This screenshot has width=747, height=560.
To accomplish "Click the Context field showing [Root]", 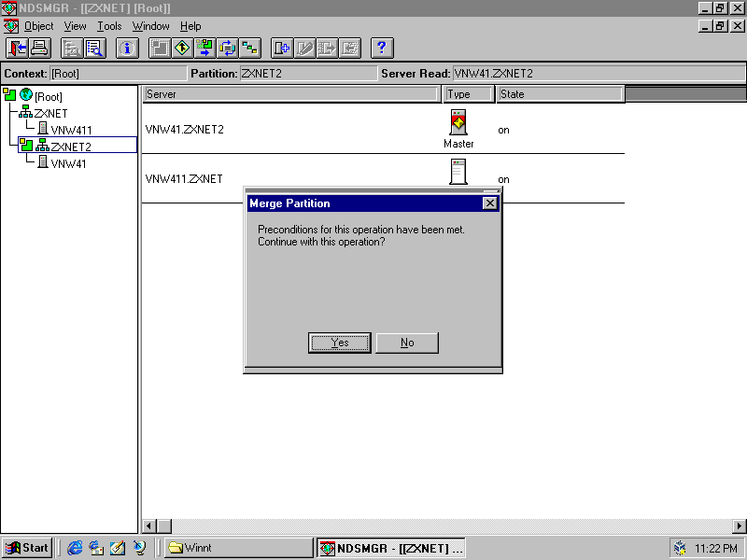I will [x=119, y=74].
